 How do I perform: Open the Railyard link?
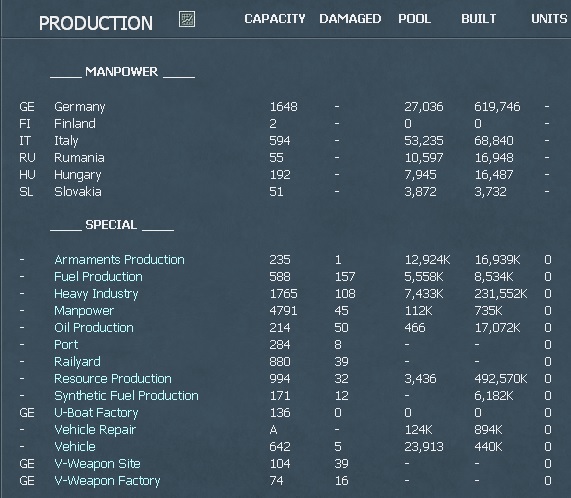77,362
